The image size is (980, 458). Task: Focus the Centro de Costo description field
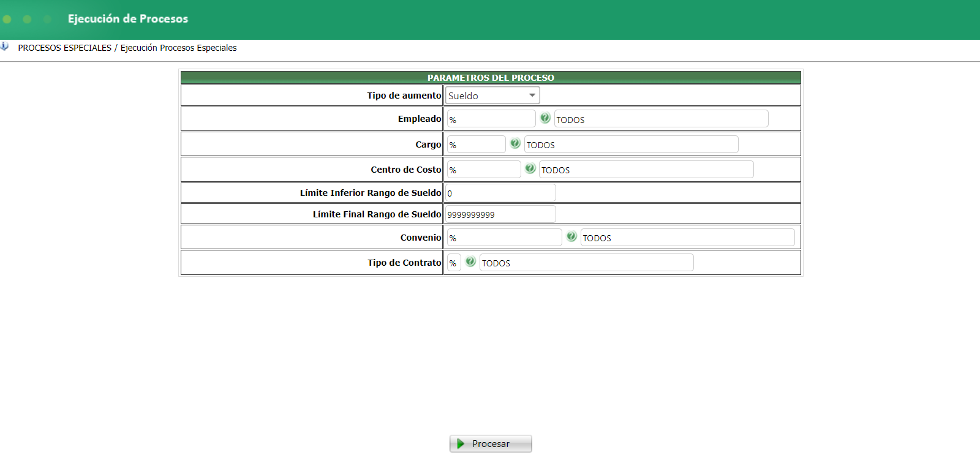(646, 169)
